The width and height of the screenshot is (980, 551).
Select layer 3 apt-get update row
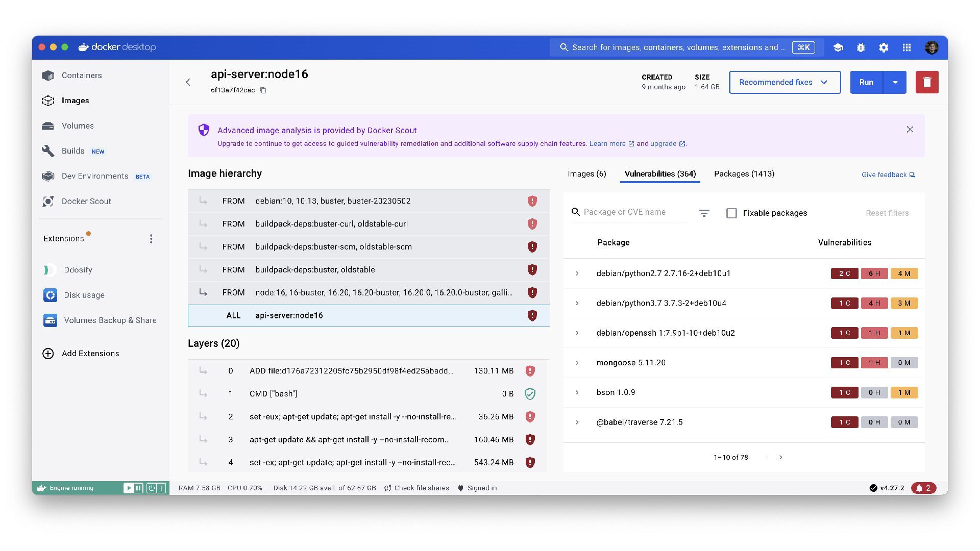pos(367,440)
